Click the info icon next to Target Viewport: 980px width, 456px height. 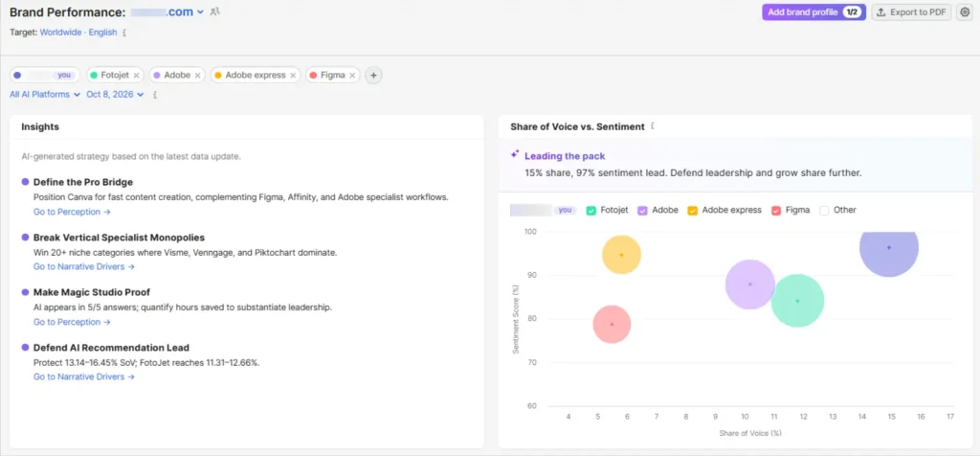124,33
